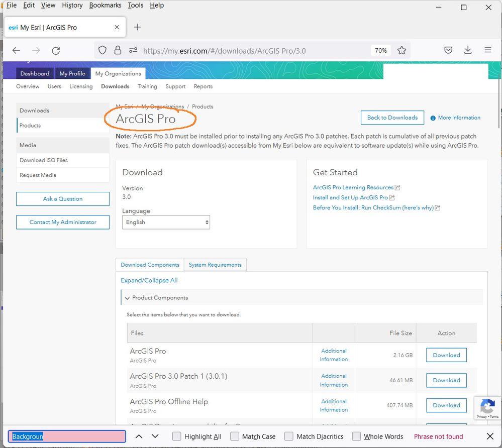Open the Downloads sub-navigation item
This screenshot has width=502, height=448.
point(115,86)
